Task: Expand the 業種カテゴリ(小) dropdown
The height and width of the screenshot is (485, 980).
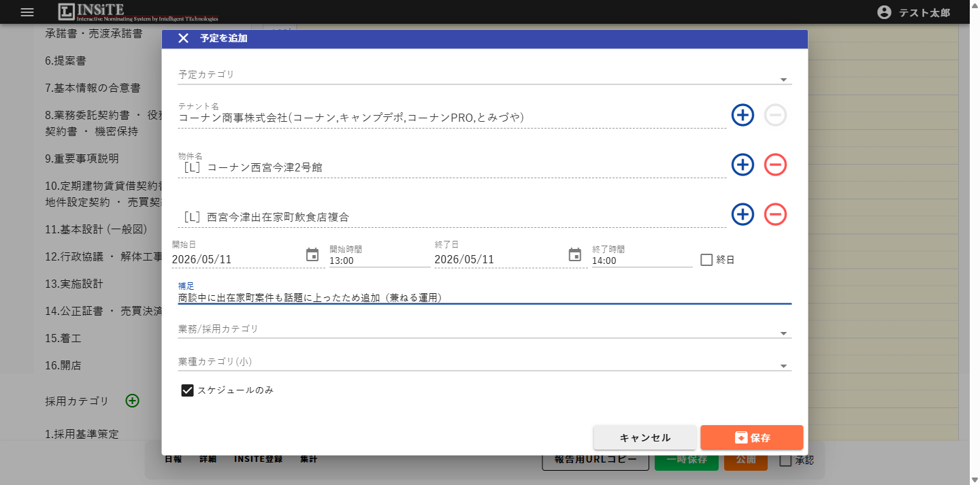Action: (x=783, y=366)
